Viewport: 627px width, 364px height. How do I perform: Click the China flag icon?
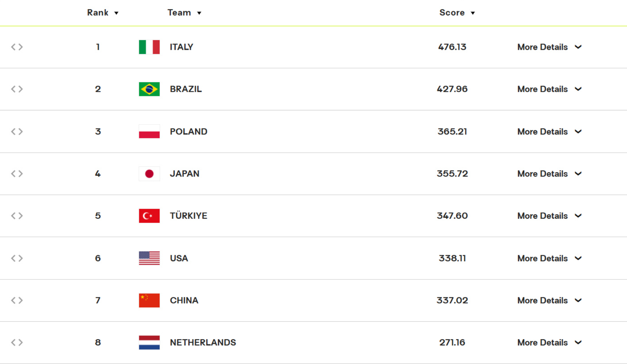click(x=149, y=300)
